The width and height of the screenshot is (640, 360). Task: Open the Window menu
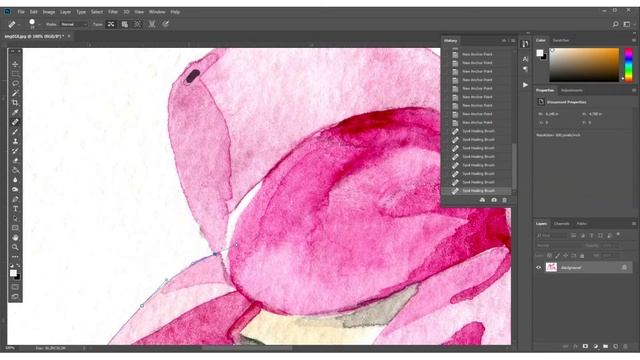157,12
